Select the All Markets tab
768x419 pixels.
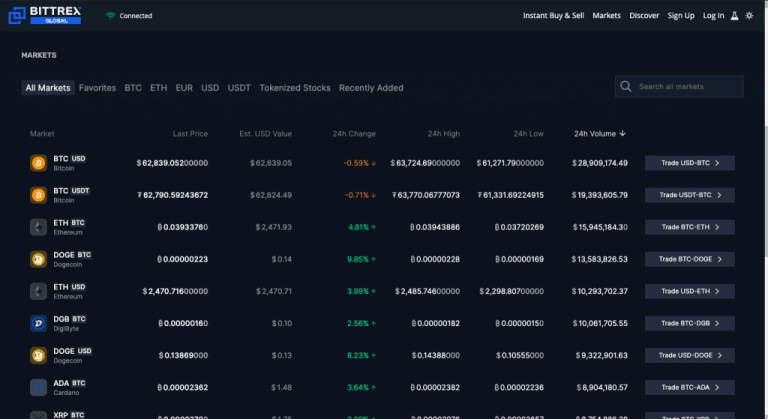(x=48, y=88)
